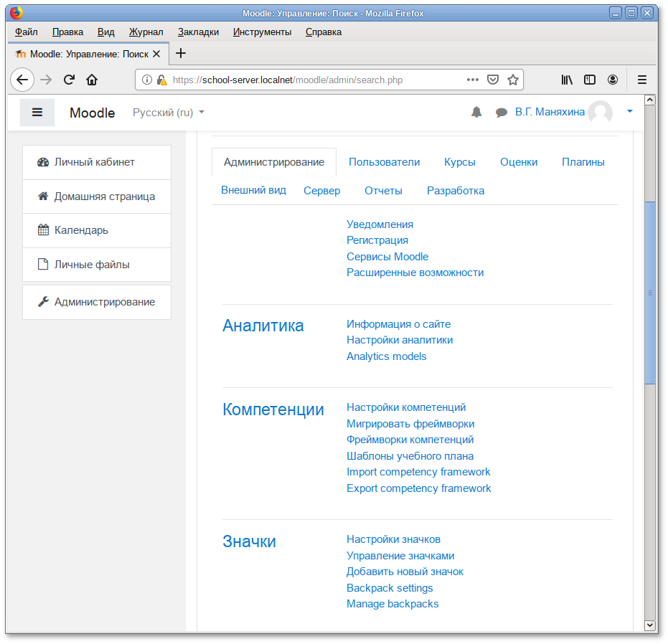The image size is (668, 644).
Task: Open notifications bell icon
Action: point(476,112)
